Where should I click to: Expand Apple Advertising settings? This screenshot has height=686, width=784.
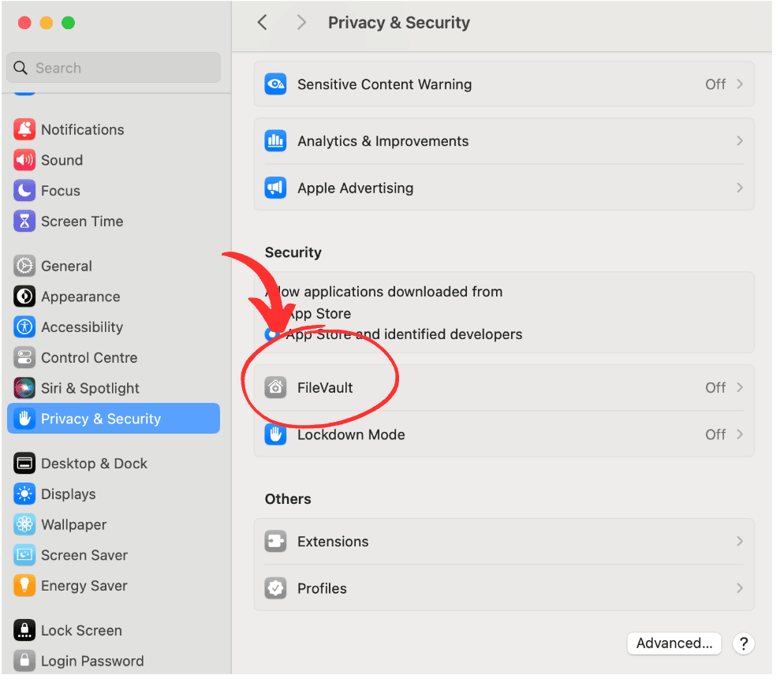504,188
